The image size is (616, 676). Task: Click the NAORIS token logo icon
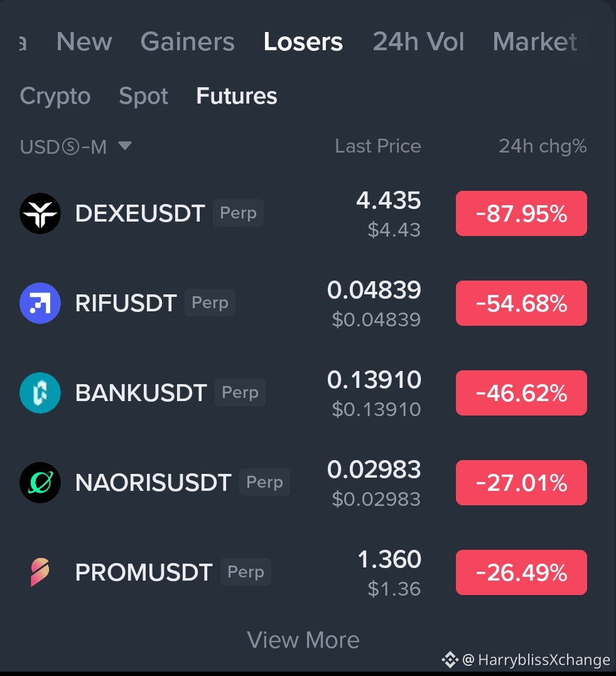(x=40, y=483)
